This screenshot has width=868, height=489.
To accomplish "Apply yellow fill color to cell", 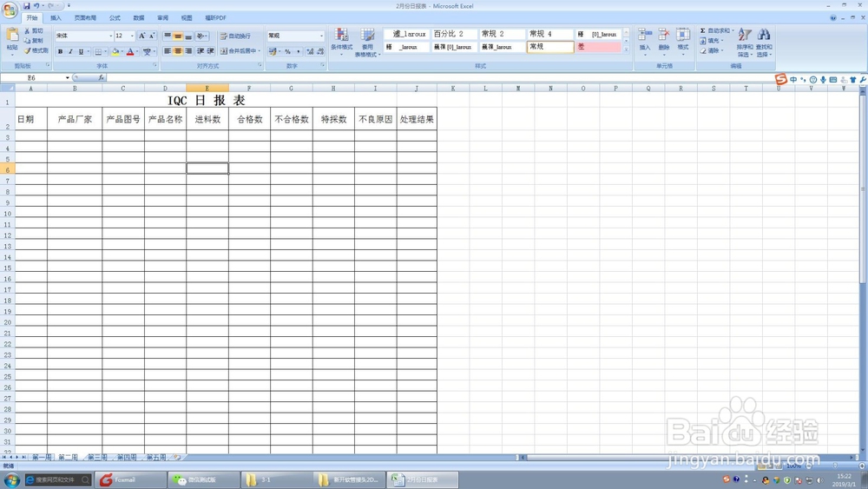I will point(115,51).
